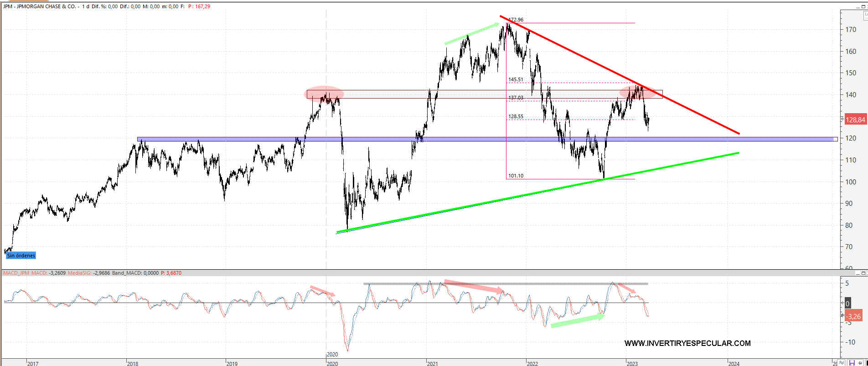Image resolution: width=868 pixels, height=366 pixels.
Task: Toggle the Log scale button on price axis
Action: click(865, 16)
